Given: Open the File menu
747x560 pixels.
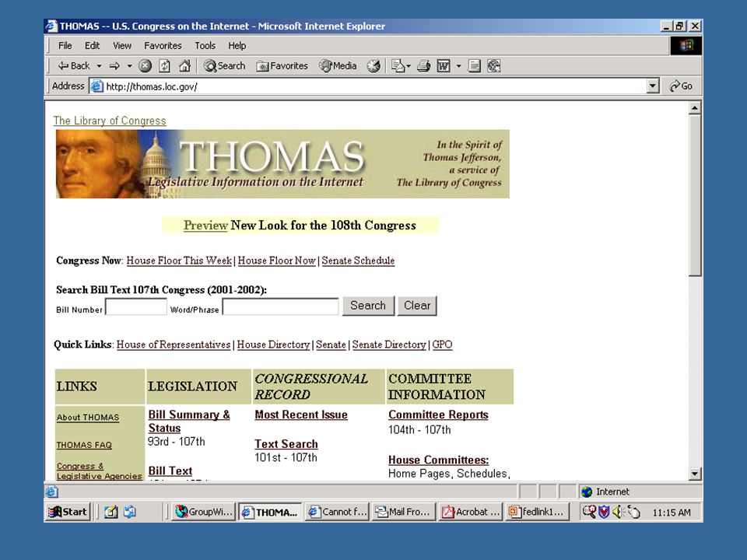Looking at the screenshot, I should tap(65, 46).
